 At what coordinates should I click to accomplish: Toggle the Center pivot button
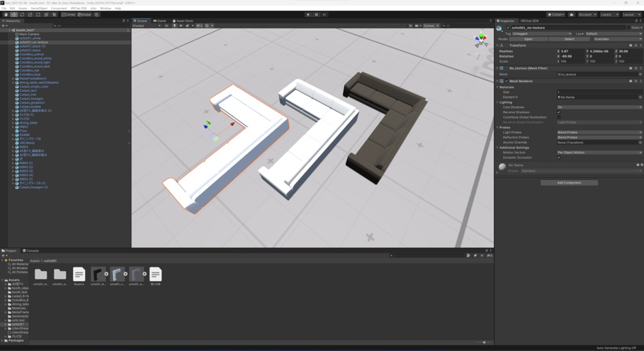[69, 14]
